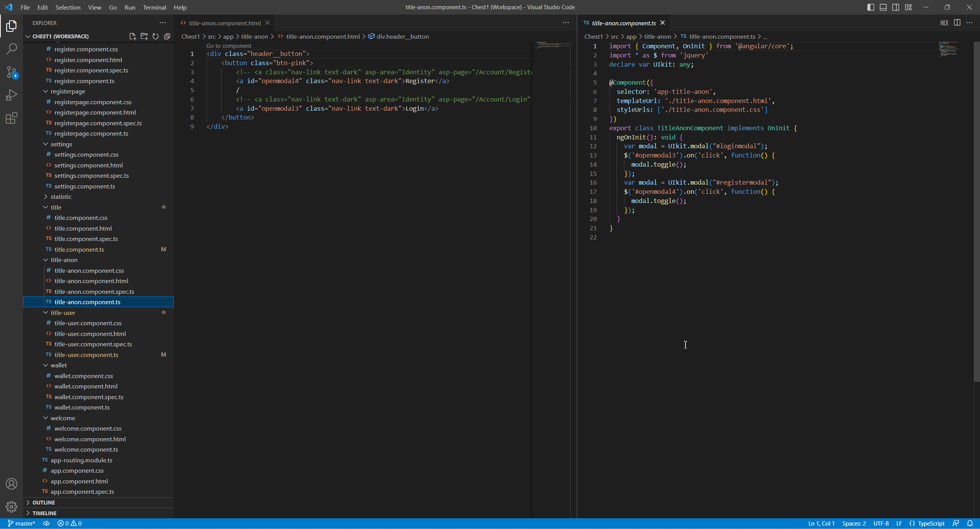The width and height of the screenshot is (980, 529).
Task: Collapse all folders in Explorer
Action: pos(167,36)
